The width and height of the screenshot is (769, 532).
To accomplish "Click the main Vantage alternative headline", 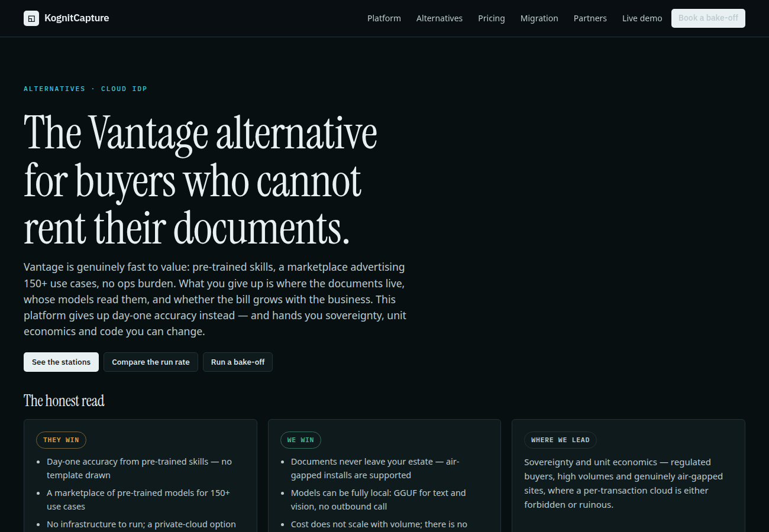I will point(201,180).
